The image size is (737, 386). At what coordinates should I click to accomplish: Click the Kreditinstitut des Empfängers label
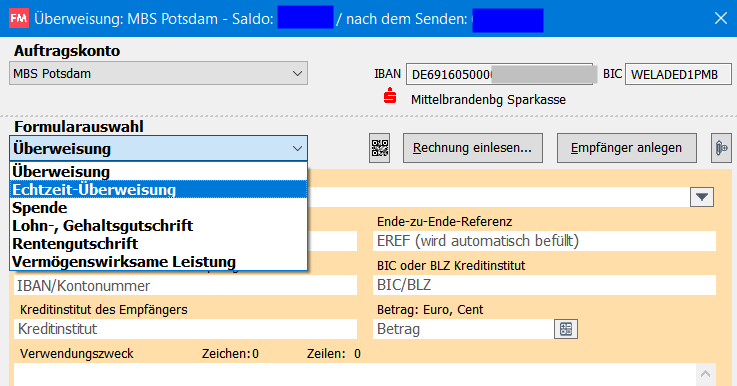tap(103, 309)
